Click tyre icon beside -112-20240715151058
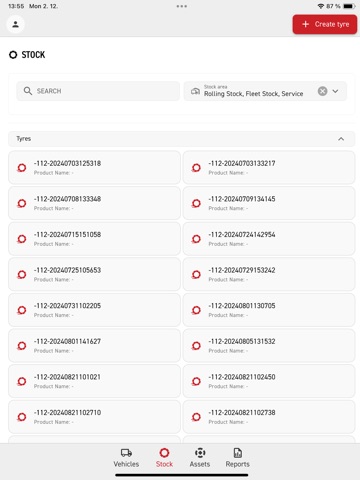This screenshot has width=360, height=480. click(22, 239)
